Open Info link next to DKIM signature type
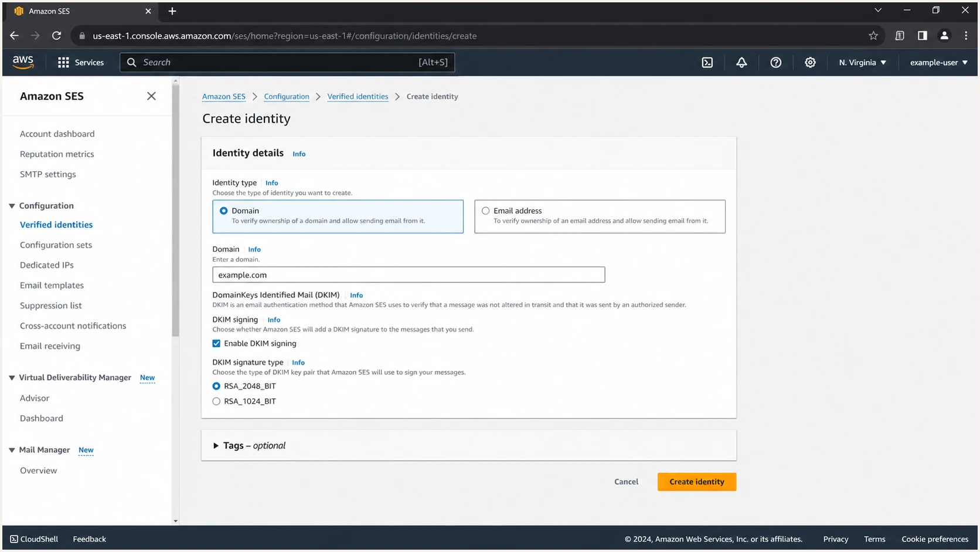980x552 pixels. point(298,363)
